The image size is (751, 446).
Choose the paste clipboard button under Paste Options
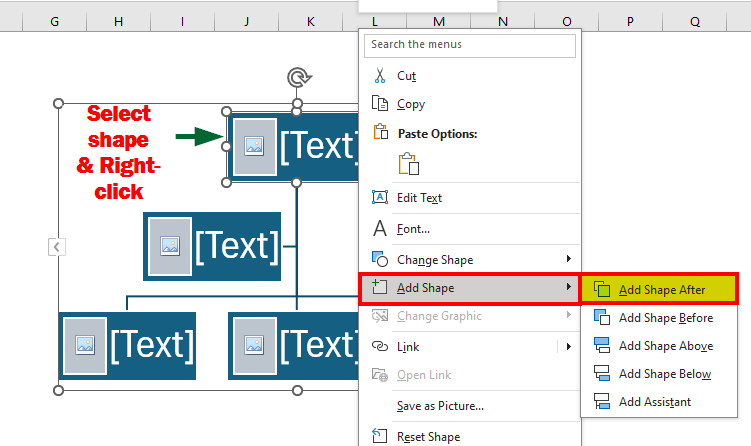pyautogui.click(x=409, y=163)
